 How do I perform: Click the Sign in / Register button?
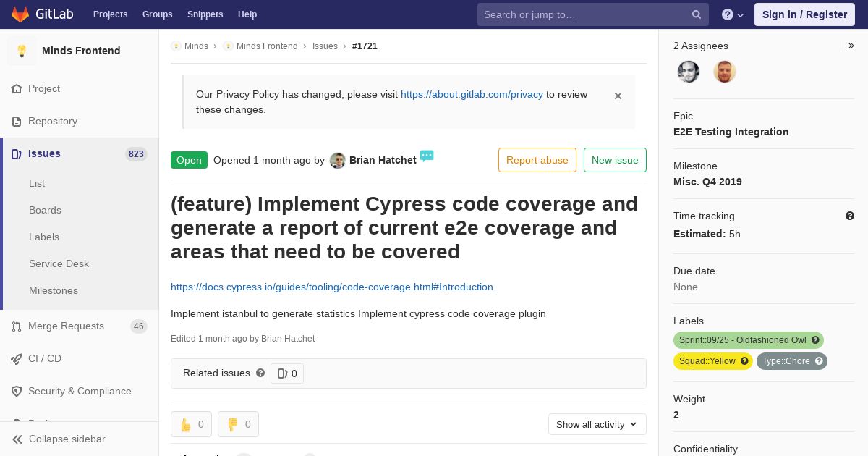pyautogui.click(x=804, y=14)
